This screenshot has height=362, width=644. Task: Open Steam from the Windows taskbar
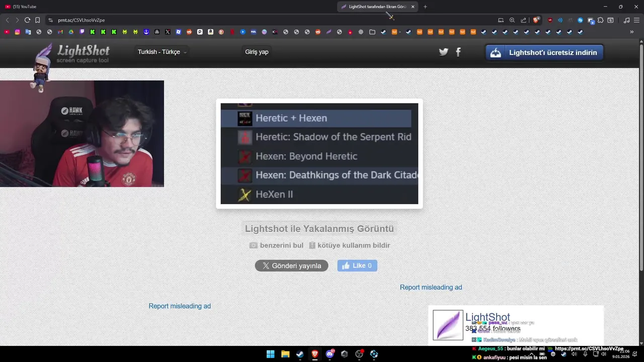300,354
